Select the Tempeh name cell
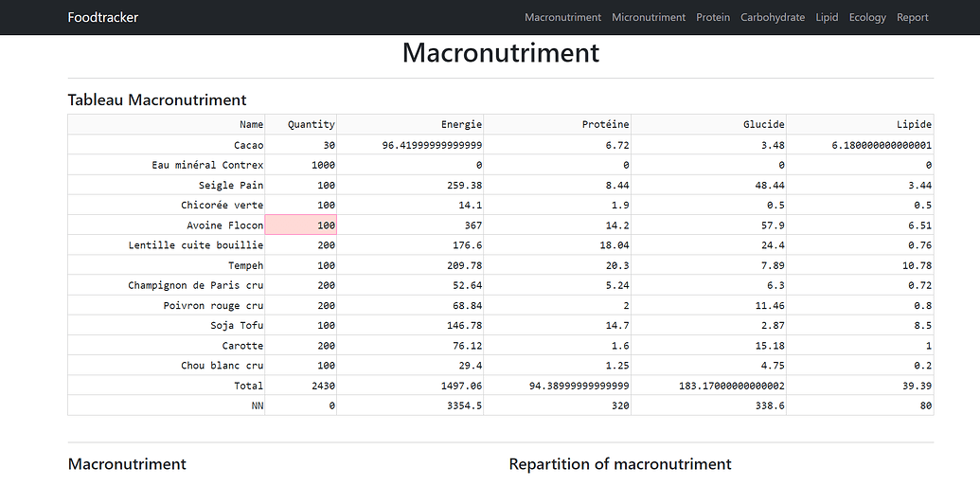This screenshot has height=486, width=980. pos(167,265)
